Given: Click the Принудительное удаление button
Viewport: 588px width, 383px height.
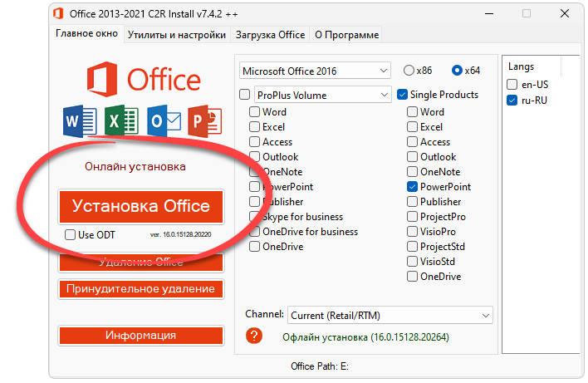Looking at the screenshot, I should [x=141, y=289].
